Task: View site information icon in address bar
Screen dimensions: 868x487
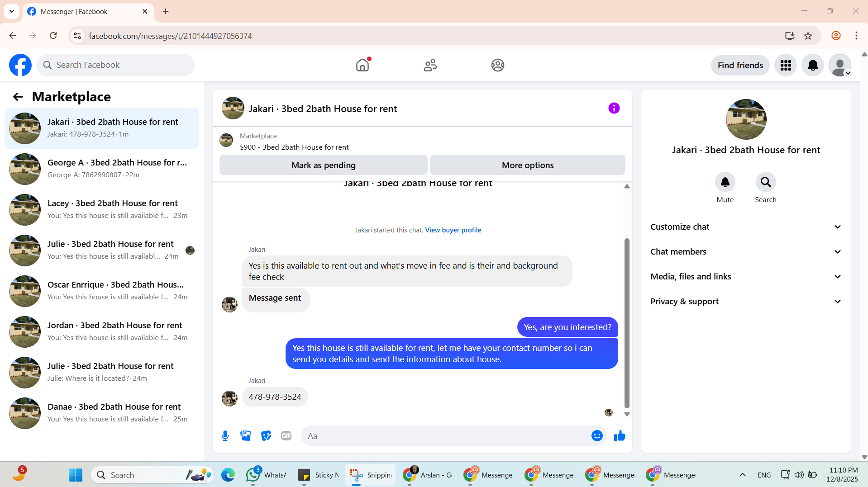Action: (77, 36)
